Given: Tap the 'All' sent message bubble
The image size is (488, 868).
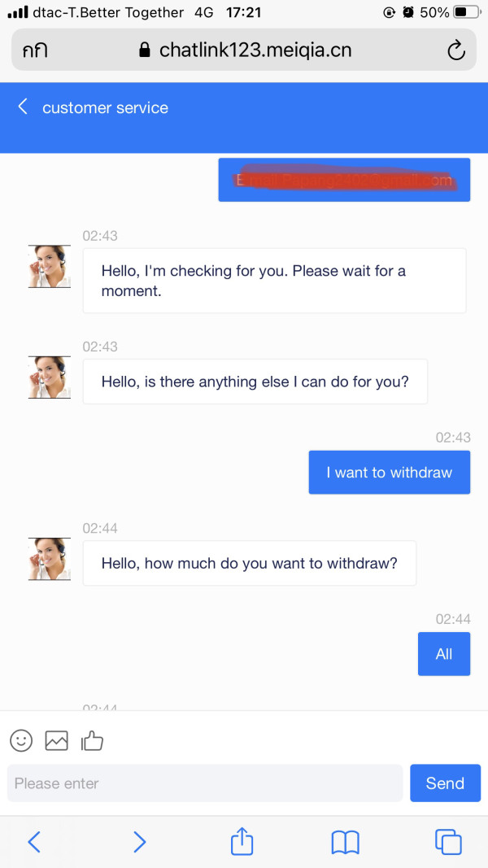Looking at the screenshot, I should point(444,654).
